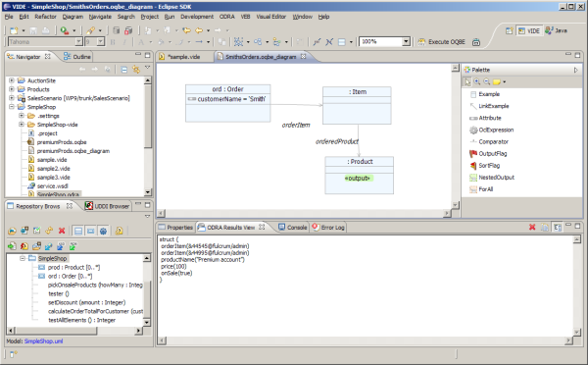Select 'prod : Product [0..*]' in repository tree

coord(73,267)
